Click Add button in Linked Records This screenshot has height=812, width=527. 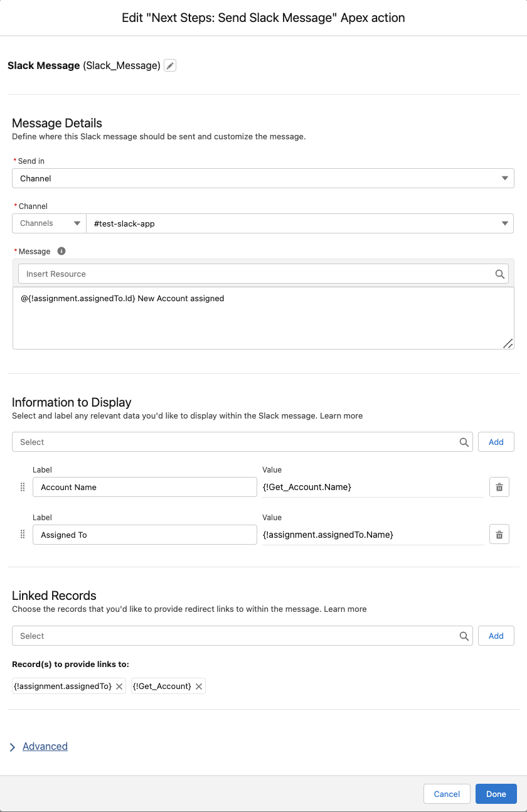point(496,636)
